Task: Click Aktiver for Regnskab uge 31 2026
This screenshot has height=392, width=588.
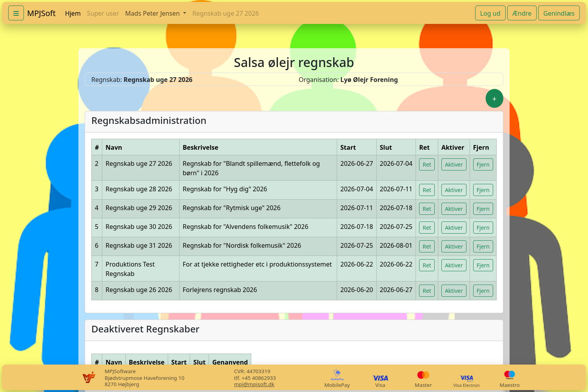Action: 454,247
